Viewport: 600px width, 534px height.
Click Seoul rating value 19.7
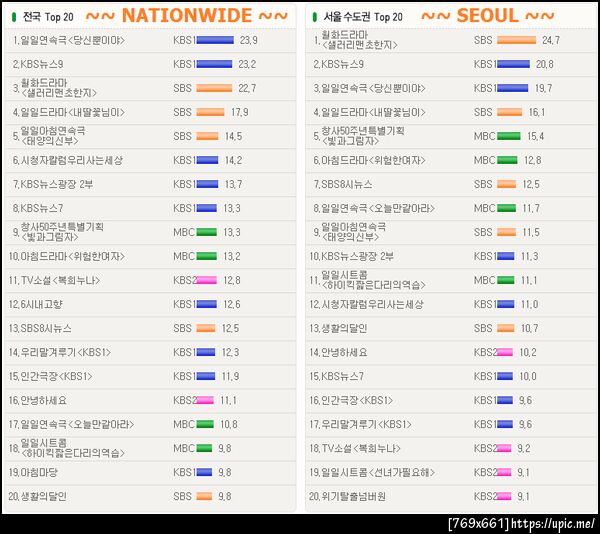(543, 88)
